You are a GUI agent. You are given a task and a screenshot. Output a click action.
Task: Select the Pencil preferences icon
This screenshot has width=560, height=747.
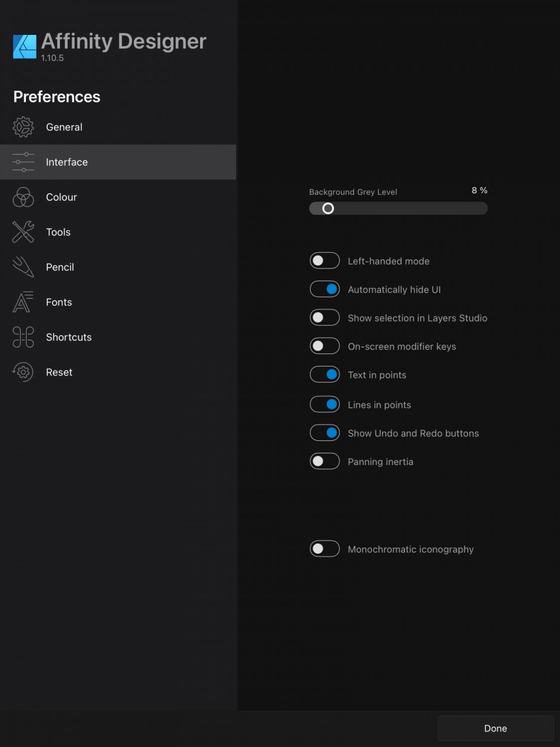(x=22, y=267)
